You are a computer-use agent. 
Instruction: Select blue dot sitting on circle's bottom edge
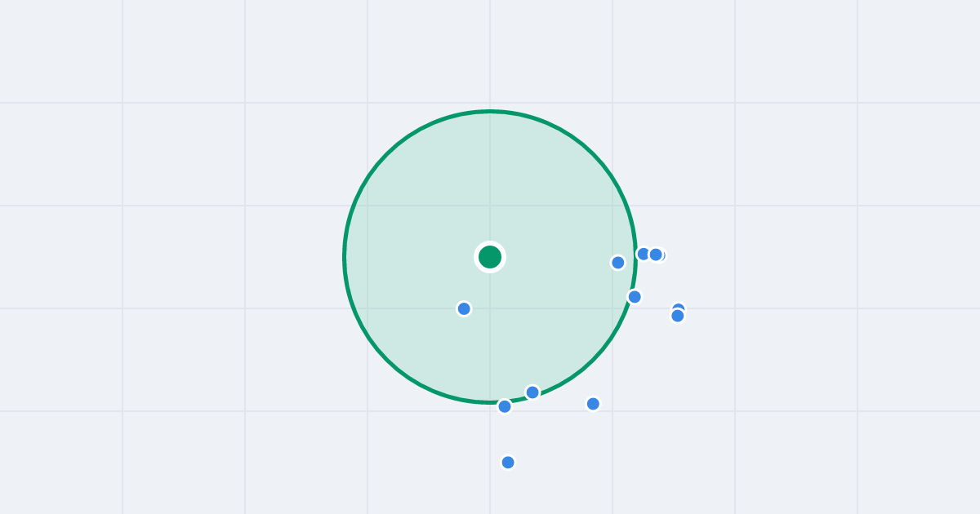click(532, 392)
